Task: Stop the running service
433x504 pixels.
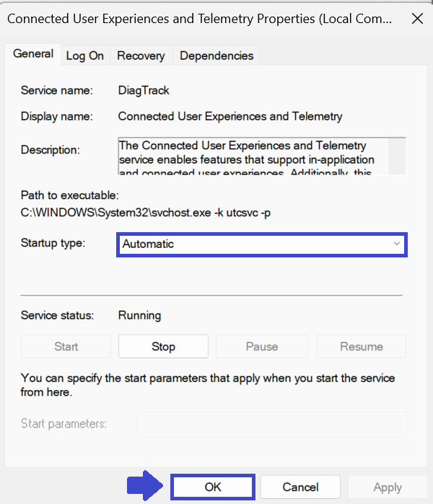Action: [x=163, y=347]
